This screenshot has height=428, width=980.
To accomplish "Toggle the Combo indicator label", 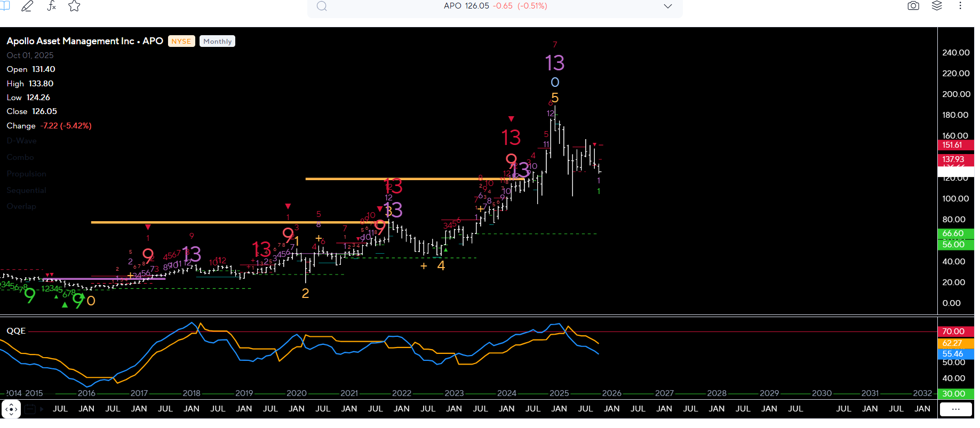I will [x=20, y=157].
